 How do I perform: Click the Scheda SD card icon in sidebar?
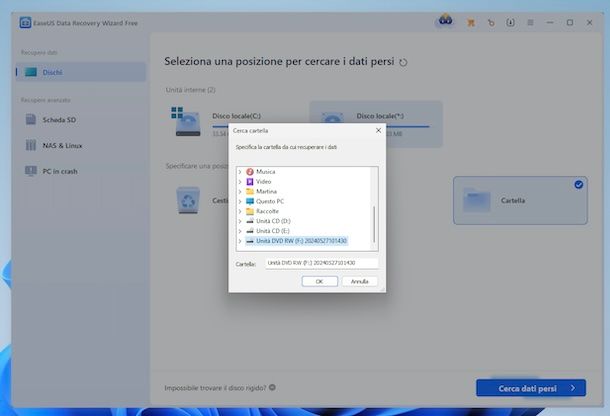coord(31,119)
